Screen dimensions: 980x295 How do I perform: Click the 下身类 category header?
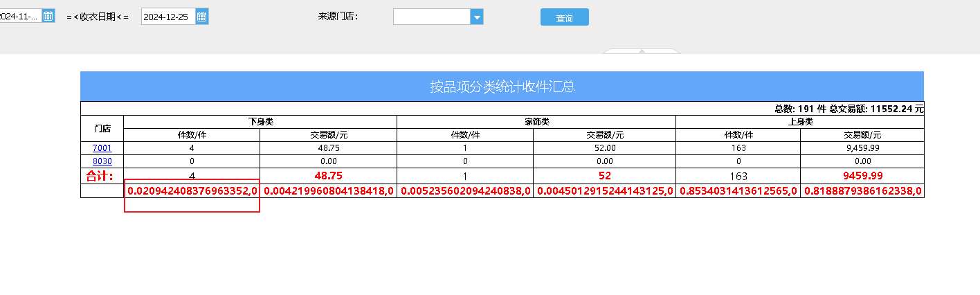pyautogui.click(x=260, y=121)
